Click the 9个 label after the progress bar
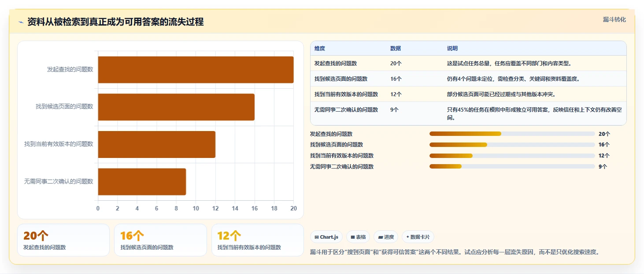Viewport: 644px width, 274px height. tap(603, 167)
